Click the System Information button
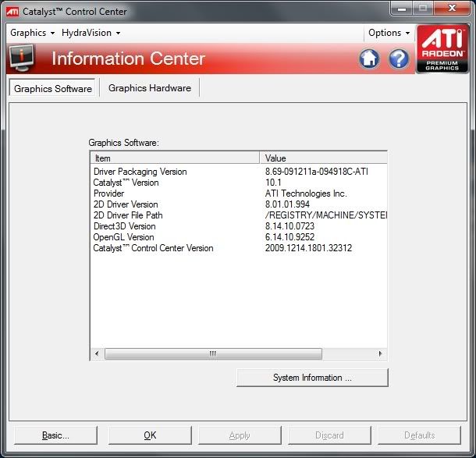Screen dimensions: 476x458 click(312, 378)
